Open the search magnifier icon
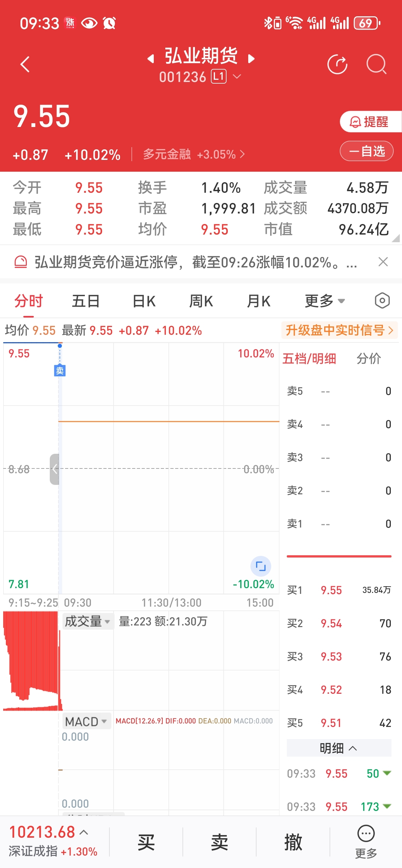The image size is (402, 868). point(376,64)
